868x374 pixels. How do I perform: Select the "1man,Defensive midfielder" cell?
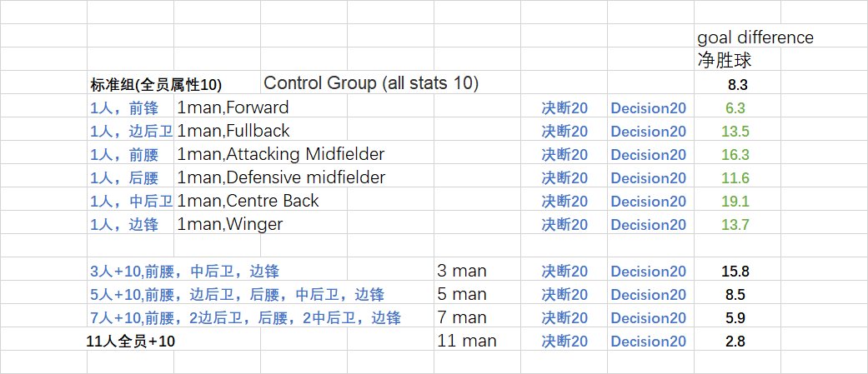click(281, 177)
